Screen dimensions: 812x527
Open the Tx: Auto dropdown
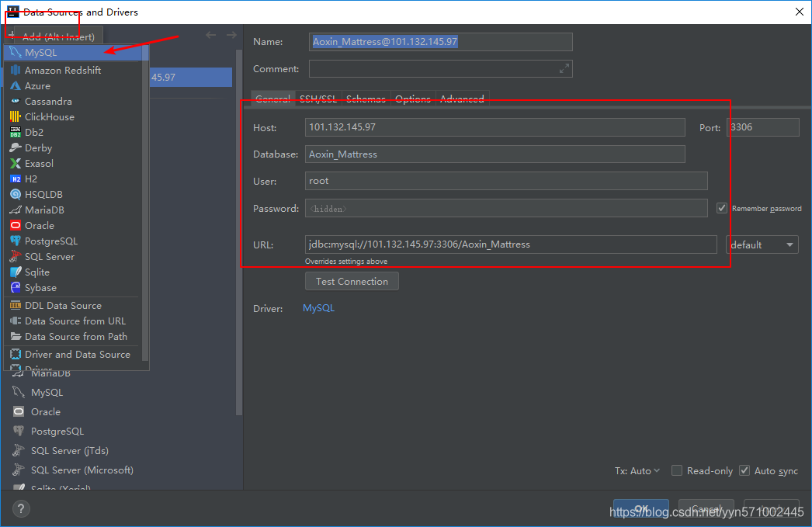click(x=637, y=470)
